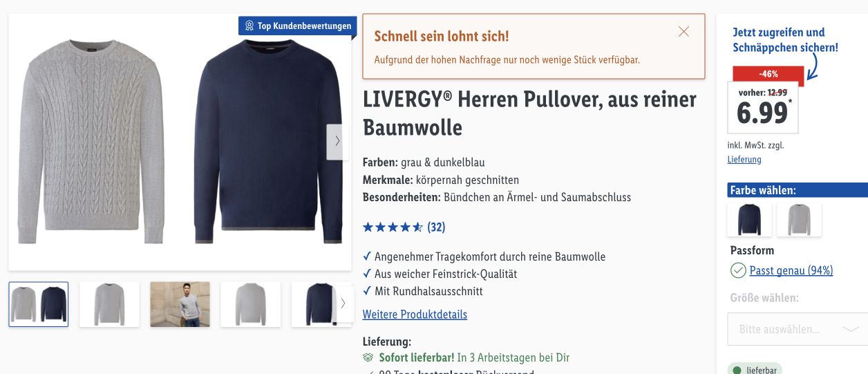868x374 pixels.
Task: Select the first thumbnail with both sweaters
Action: tap(39, 304)
